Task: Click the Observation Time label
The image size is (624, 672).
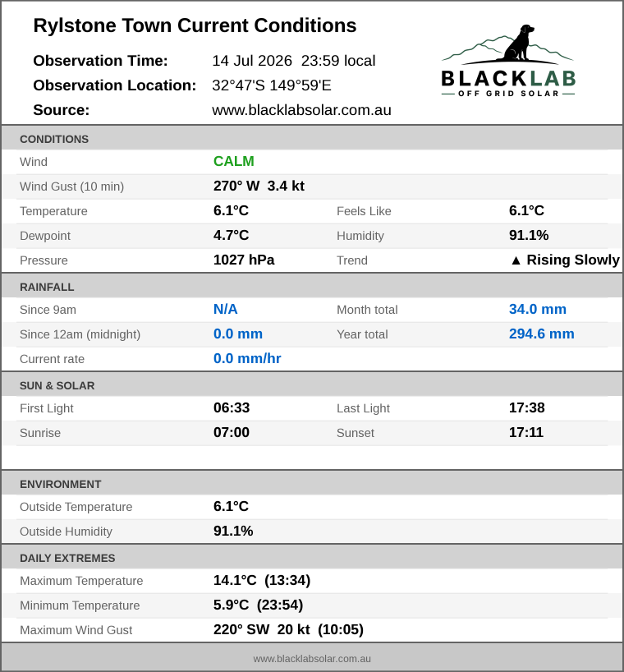Action: click(x=100, y=61)
